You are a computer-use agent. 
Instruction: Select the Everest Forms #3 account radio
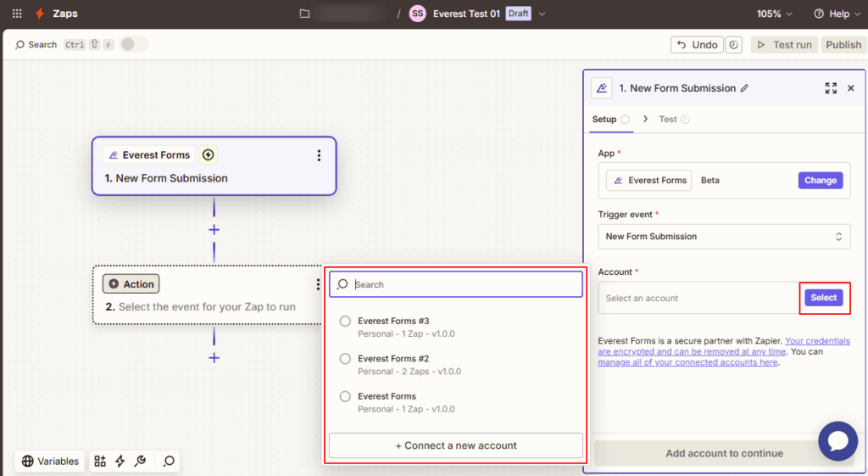(345, 321)
